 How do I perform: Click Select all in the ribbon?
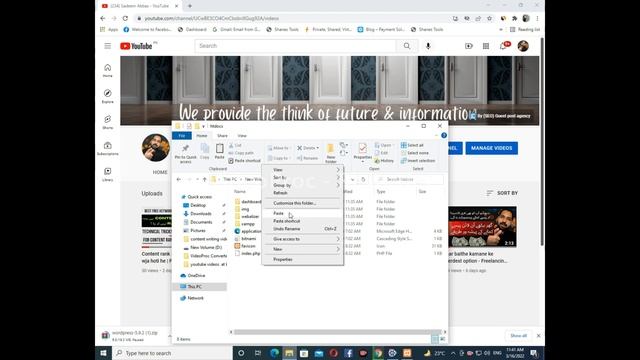point(412,145)
